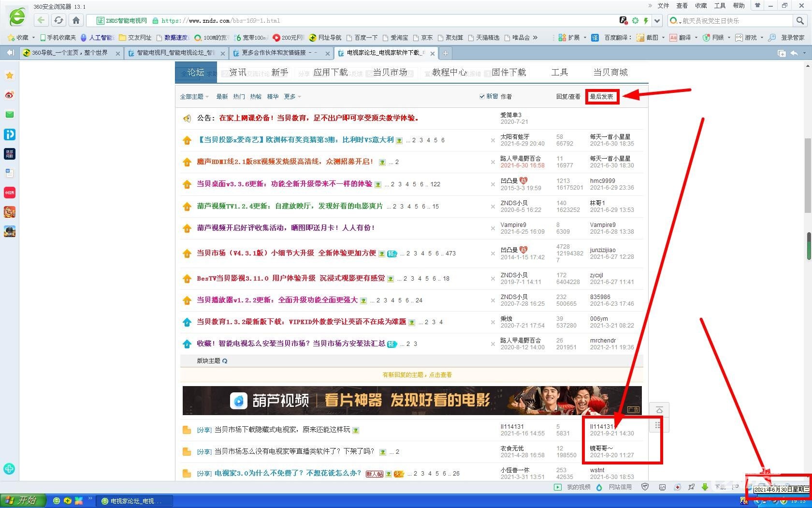The height and width of the screenshot is (508, 812).
Task: Open last poster hmc9999
Action: coord(602,181)
